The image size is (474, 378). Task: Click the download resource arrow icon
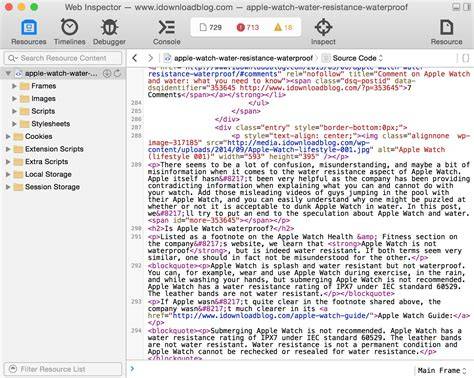tap(107, 73)
